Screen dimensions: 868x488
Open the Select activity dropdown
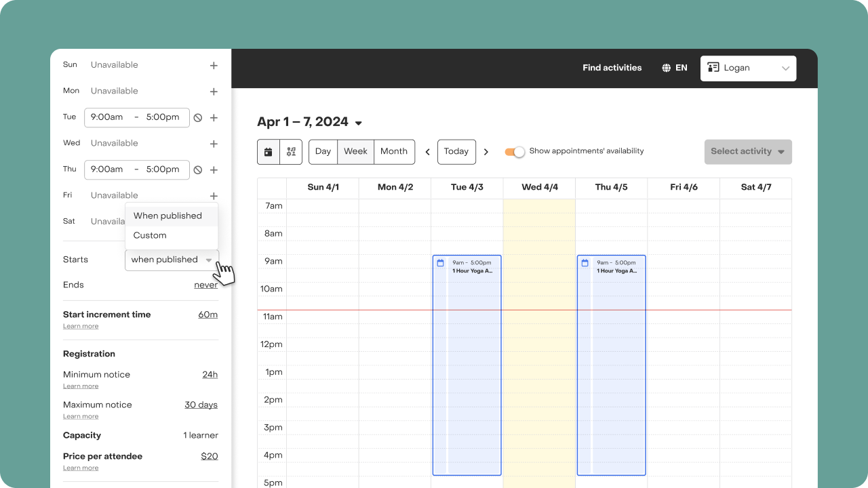point(748,152)
